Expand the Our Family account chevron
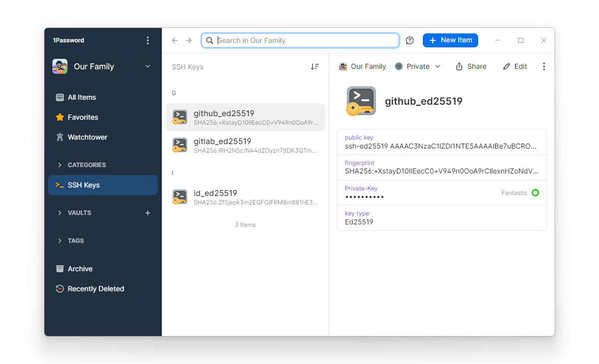599x364 pixels. tap(148, 66)
